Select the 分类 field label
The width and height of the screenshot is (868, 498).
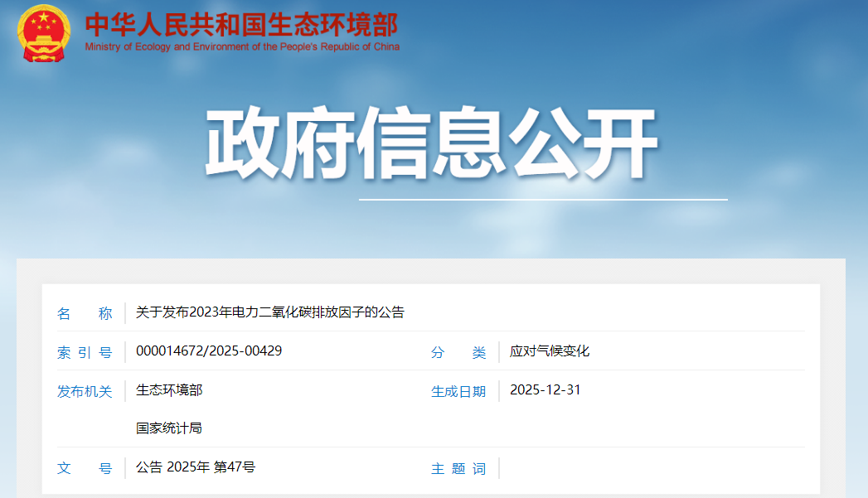point(458,352)
